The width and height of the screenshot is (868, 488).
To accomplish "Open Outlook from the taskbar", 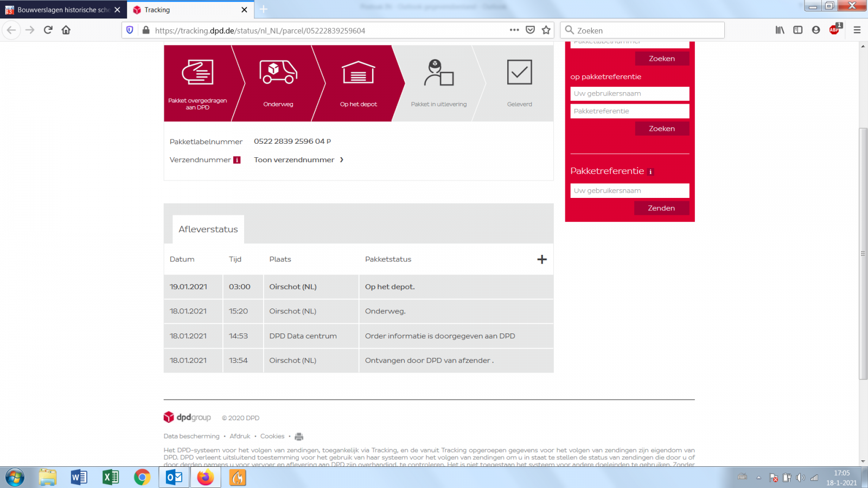I will [x=174, y=478].
